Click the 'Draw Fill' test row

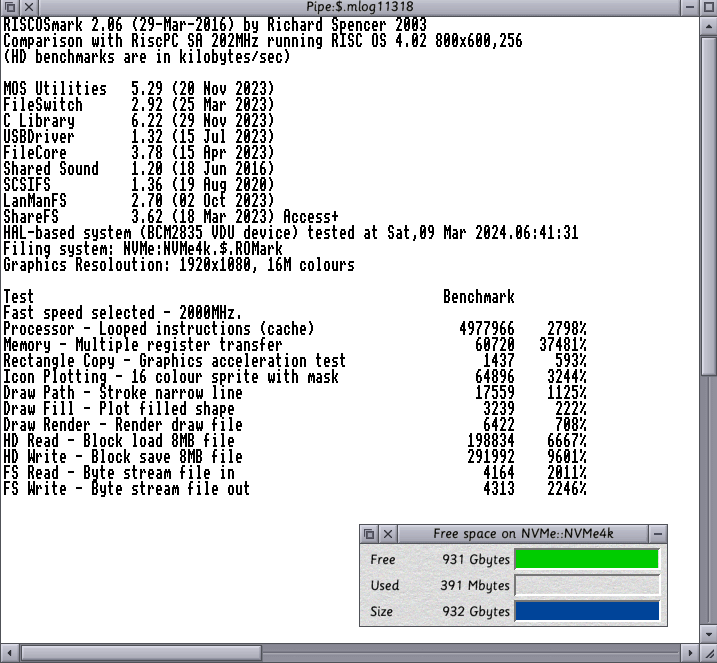pos(294,409)
